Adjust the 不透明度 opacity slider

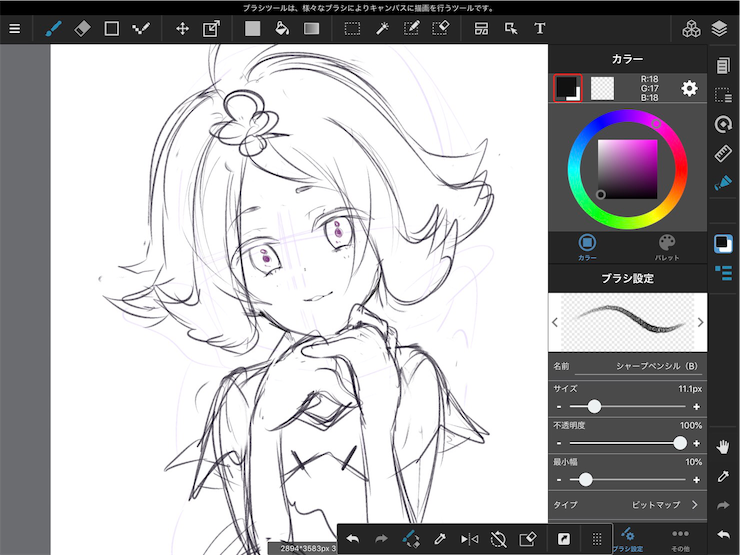coord(628,443)
